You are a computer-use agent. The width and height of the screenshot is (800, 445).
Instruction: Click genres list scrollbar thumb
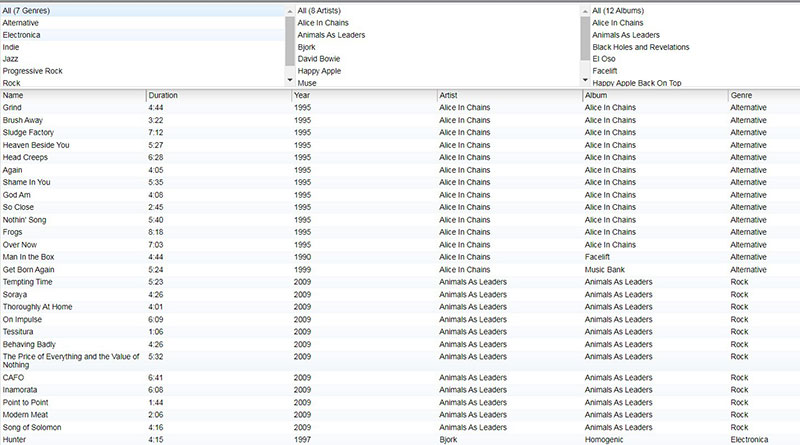(290, 41)
